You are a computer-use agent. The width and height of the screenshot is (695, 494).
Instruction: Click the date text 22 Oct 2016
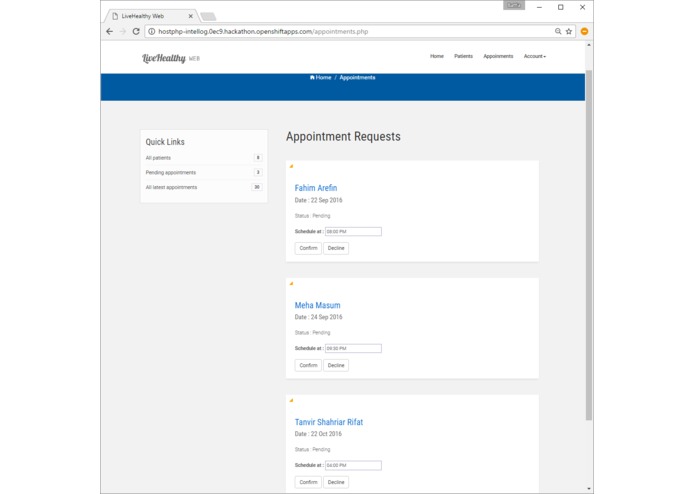pyautogui.click(x=326, y=434)
